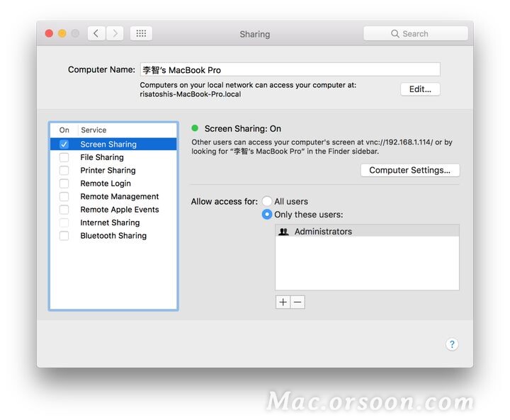Screen dimensions: 510x420
Task: Select the Screen Sharing service row
Action: click(x=113, y=144)
